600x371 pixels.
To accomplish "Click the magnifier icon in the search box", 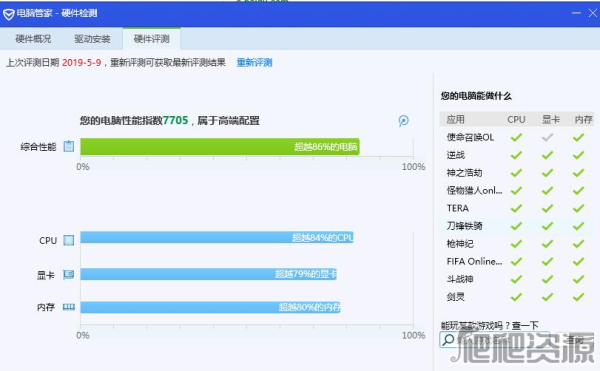I will [x=448, y=340].
